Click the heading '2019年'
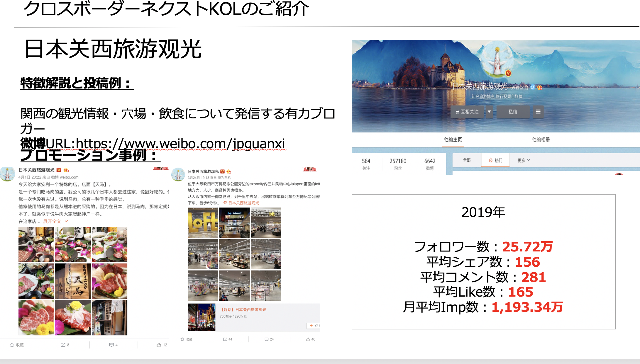Screen dimensions: 640x364 tap(483, 212)
